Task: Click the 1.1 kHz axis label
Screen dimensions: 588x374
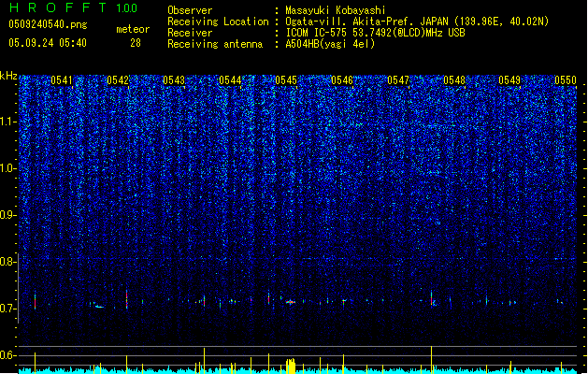Action: (8, 122)
